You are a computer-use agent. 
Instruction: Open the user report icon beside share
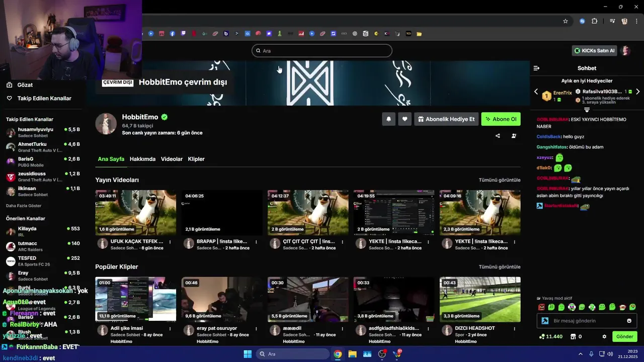coord(514,136)
